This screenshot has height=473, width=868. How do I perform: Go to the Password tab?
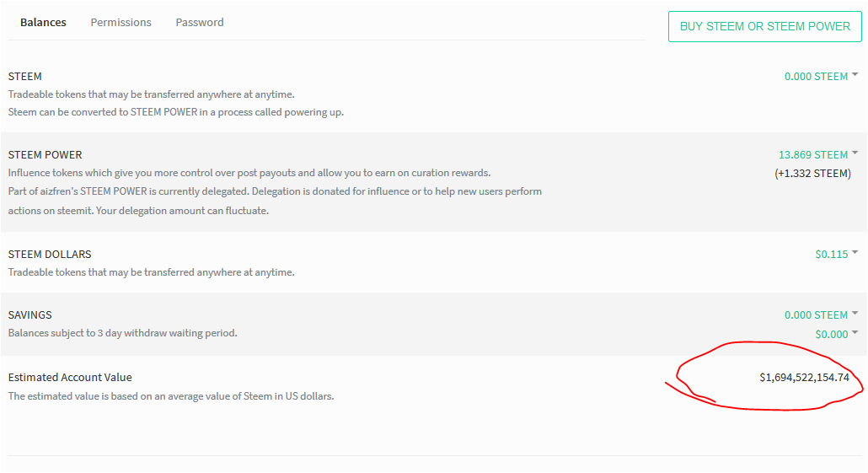[200, 23]
